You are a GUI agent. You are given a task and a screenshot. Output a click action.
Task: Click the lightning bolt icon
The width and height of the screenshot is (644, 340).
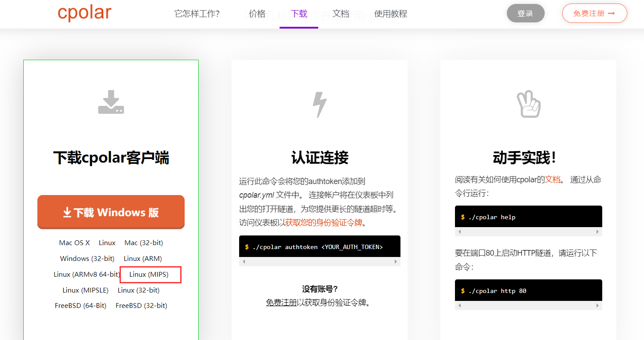[x=320, y=105]
